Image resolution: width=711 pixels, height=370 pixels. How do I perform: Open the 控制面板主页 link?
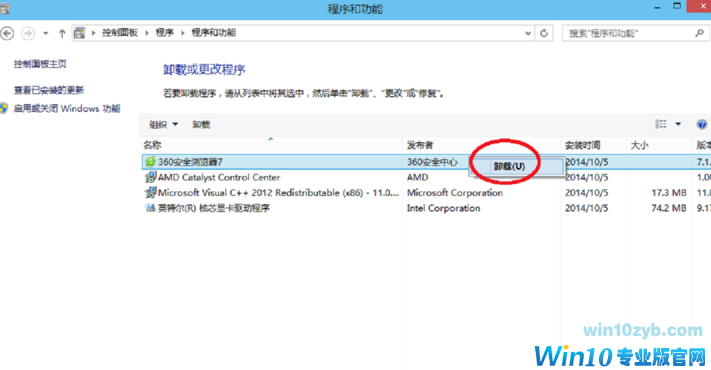pyautogui.click(x=40, y=64)
